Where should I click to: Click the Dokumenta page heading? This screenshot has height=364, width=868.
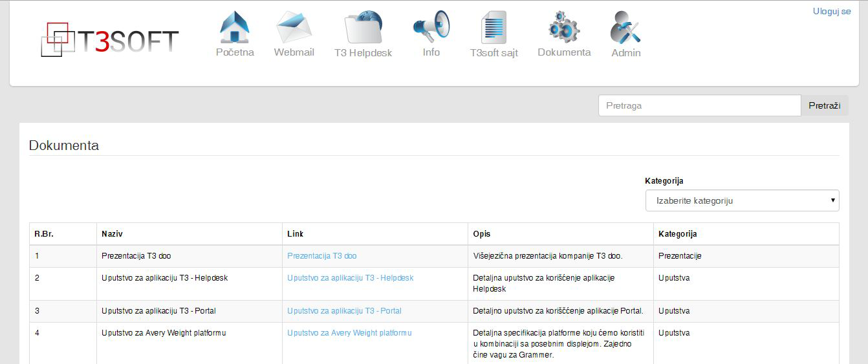[x=64, y=145]
